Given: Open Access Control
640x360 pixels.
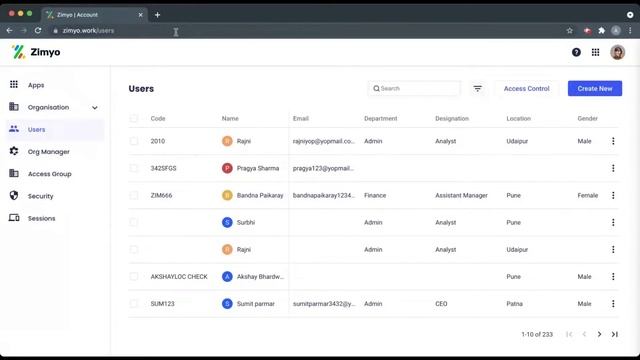Looking at the screenshot, I should (x=527, y=89).
